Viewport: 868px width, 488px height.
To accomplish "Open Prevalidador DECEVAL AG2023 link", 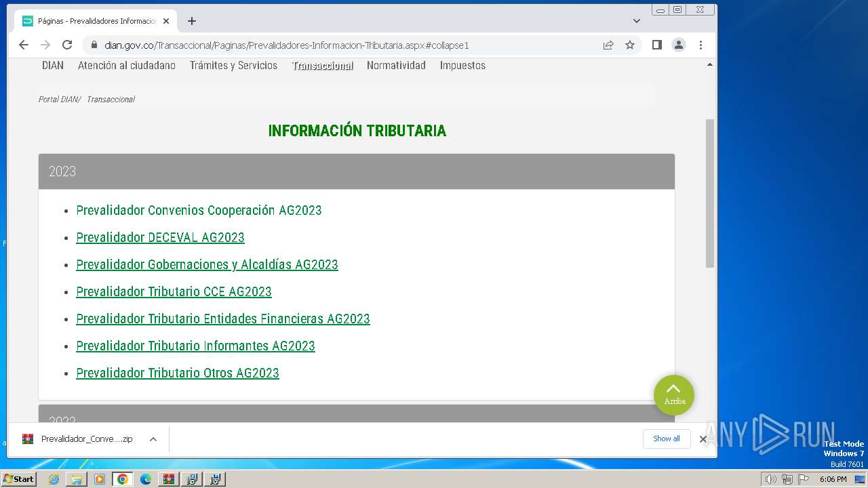I will tap(160, 237).
